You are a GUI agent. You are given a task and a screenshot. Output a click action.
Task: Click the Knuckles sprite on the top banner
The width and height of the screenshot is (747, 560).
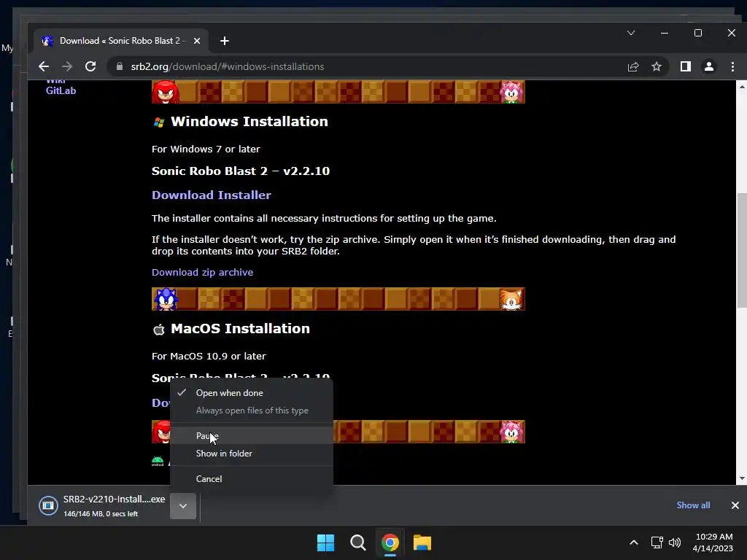coord(166,92)
